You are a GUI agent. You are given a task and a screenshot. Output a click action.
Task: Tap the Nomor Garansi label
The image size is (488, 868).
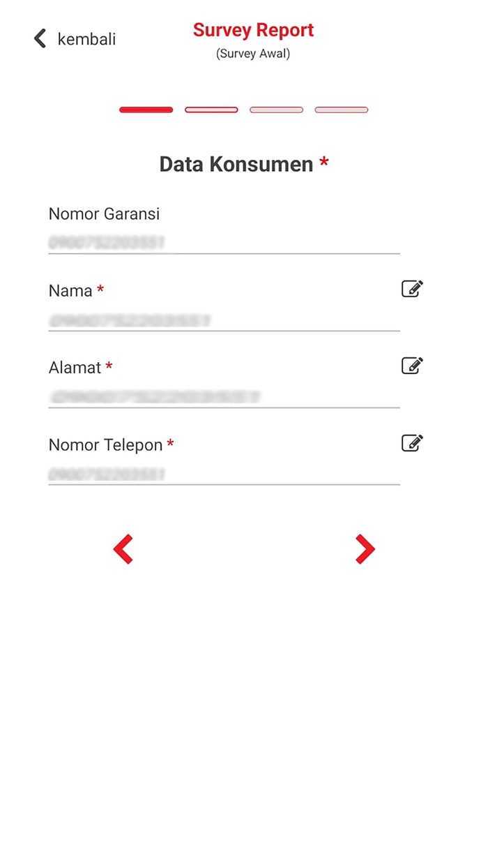104,214
